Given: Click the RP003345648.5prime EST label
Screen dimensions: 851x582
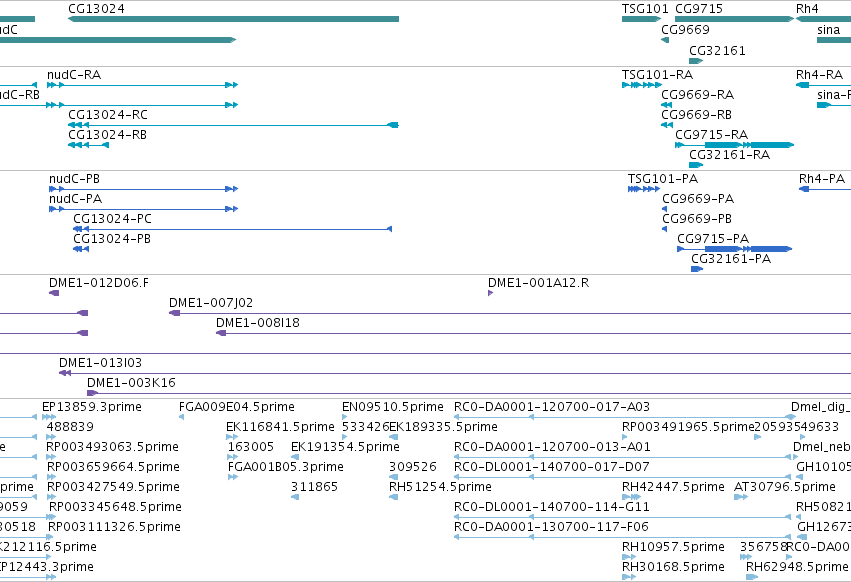Looking at the screenshot, I should [115, 507].
